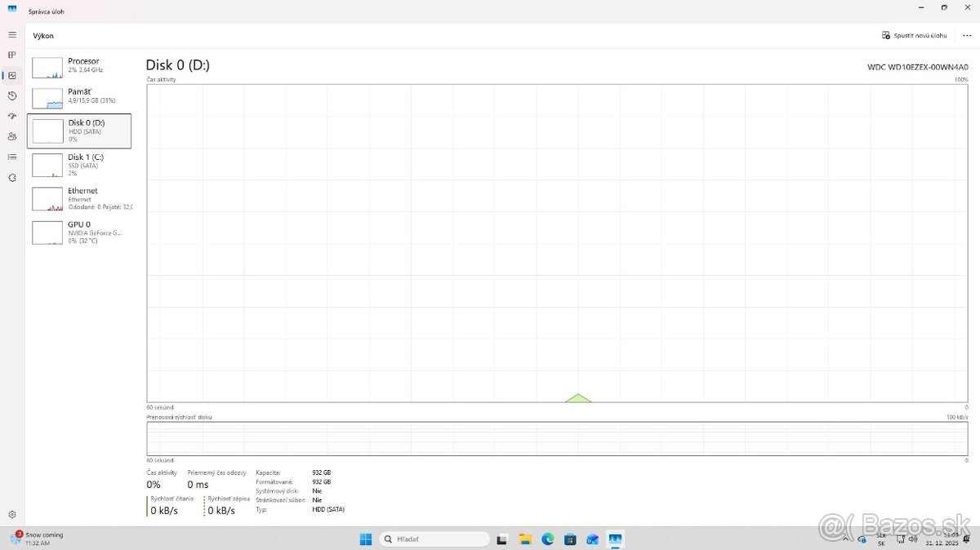
Task: Open the App history page icon
Action: 12,95
